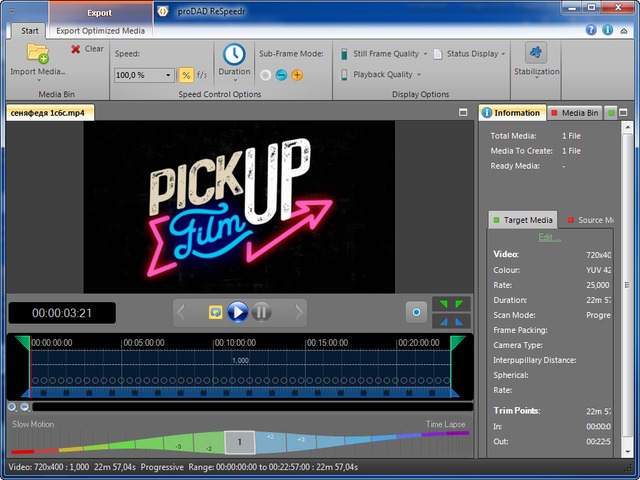Select the orange plus sub-frame mode

(297, 75)
